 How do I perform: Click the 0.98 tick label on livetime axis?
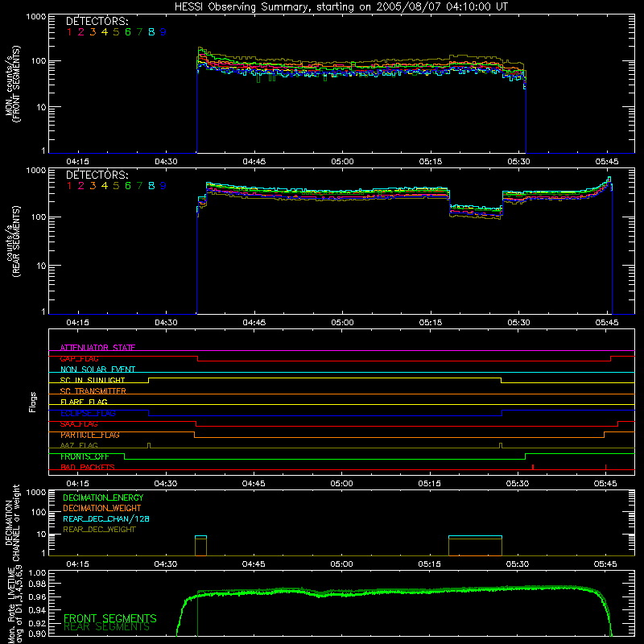(x=37, y=584)
